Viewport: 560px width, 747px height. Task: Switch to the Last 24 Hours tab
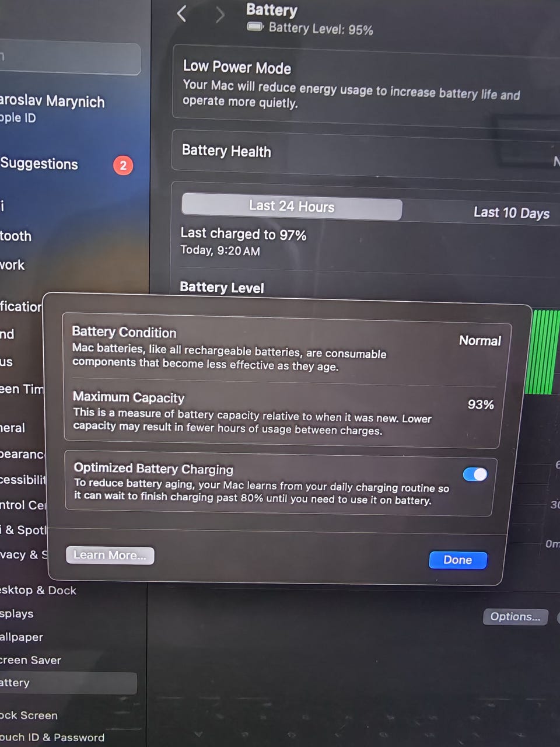[292, 206]
